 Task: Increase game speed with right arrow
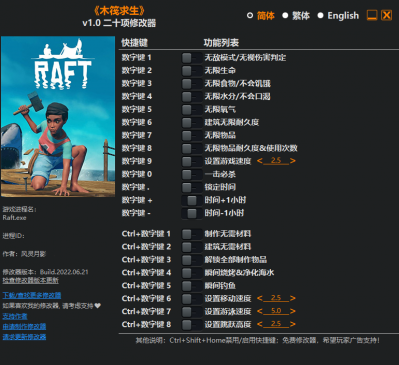(293, 161)
